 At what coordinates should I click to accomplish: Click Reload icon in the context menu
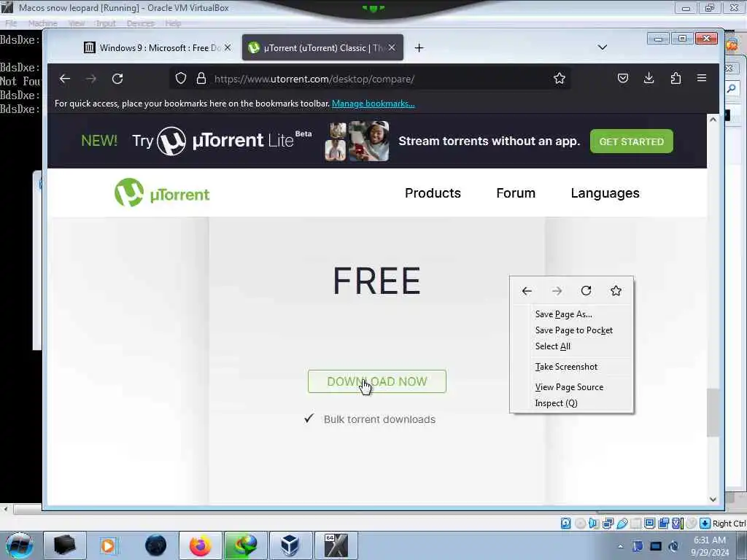coord(586,291)
